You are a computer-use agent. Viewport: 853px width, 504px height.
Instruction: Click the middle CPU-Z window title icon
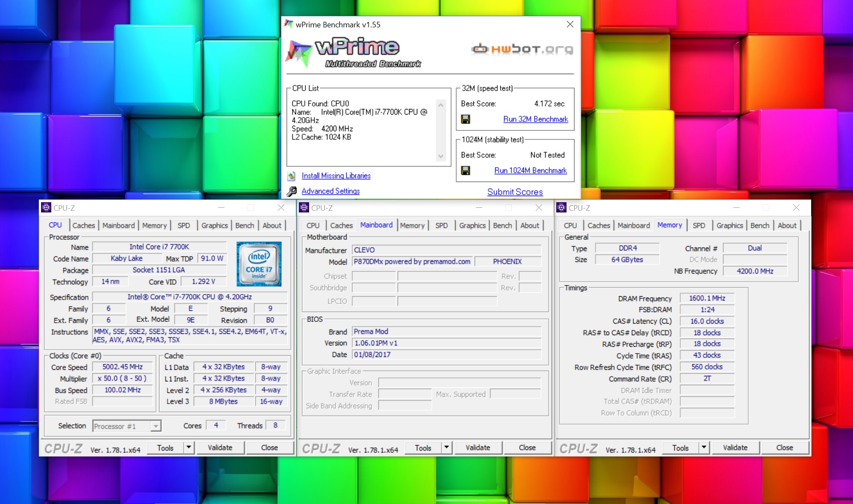pyautogui.click(x=304, y=208)
